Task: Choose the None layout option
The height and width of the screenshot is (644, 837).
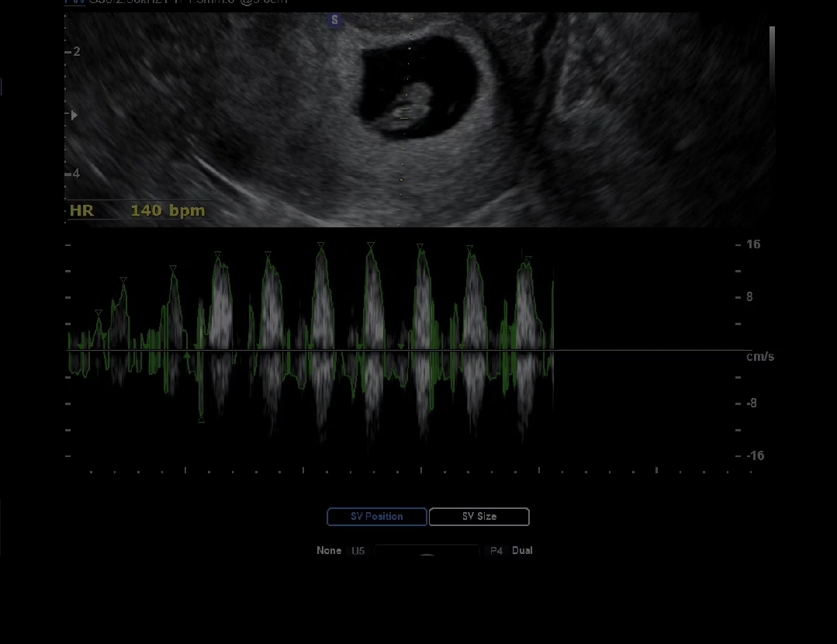Action: 328,551
